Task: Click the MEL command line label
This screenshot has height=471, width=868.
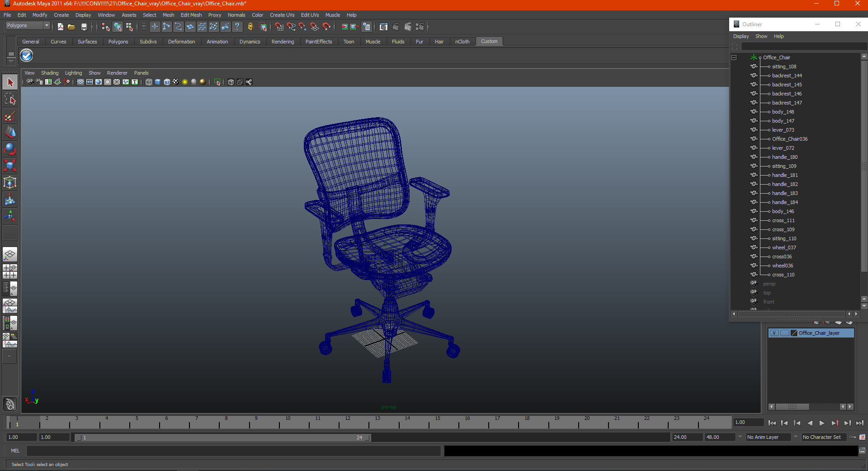Action: [15, 451]
